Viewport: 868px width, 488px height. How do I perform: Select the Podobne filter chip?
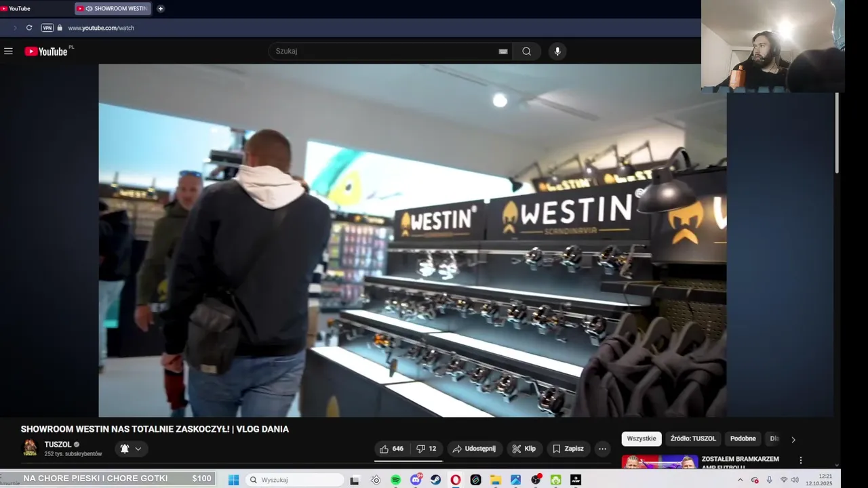click(x=743, y=439)
